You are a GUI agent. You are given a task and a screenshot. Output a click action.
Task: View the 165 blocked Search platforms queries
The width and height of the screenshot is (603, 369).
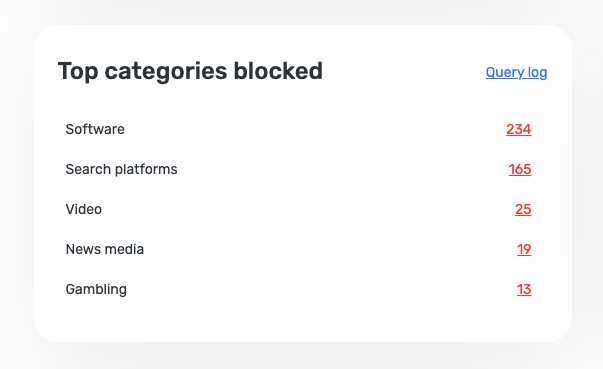520,169
